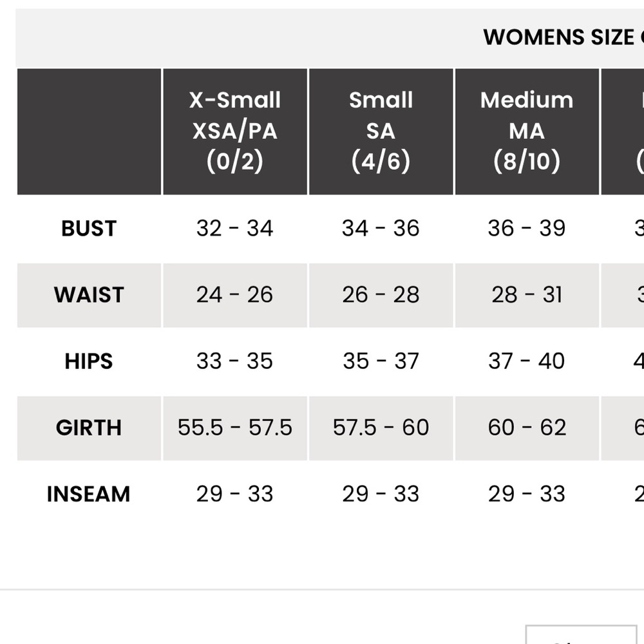Click the Medium waist value 28 - 31
Image resolution: width=644 pixels, height=644 pixels.
527,295
